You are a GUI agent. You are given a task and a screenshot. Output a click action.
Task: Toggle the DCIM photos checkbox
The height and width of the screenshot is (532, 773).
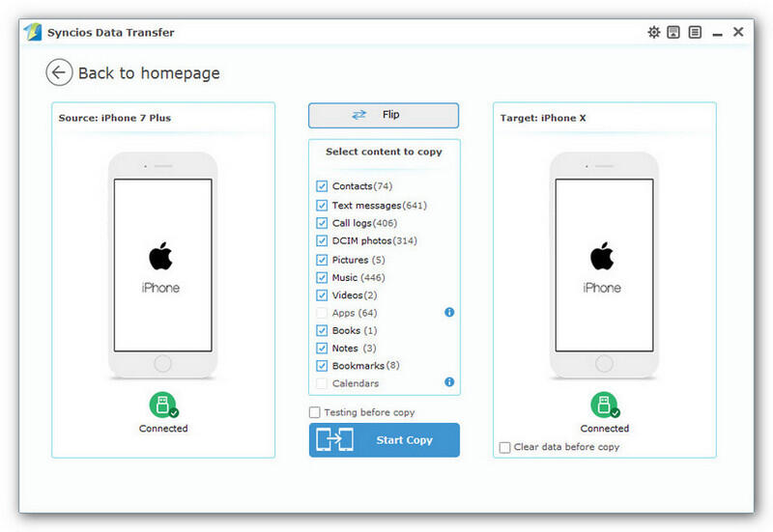[322, 240]
